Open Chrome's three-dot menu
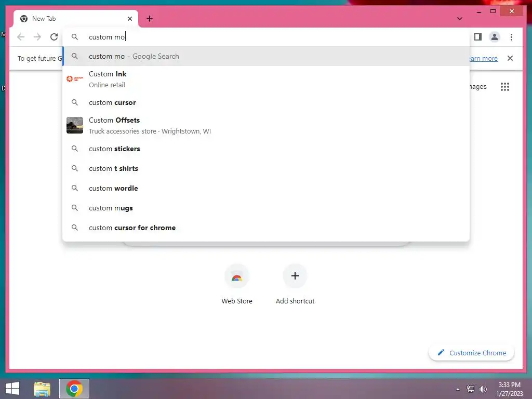The height and width of the screenshot is (399, 532). (511, 37)
